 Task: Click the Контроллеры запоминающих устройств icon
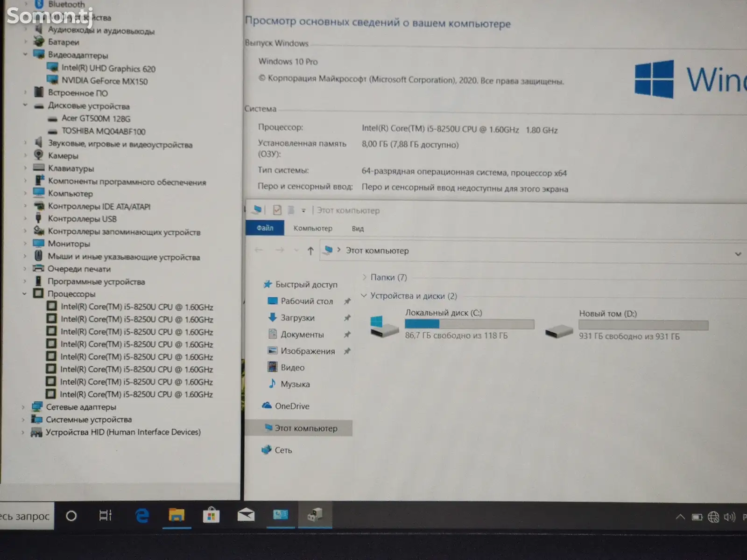39,231
